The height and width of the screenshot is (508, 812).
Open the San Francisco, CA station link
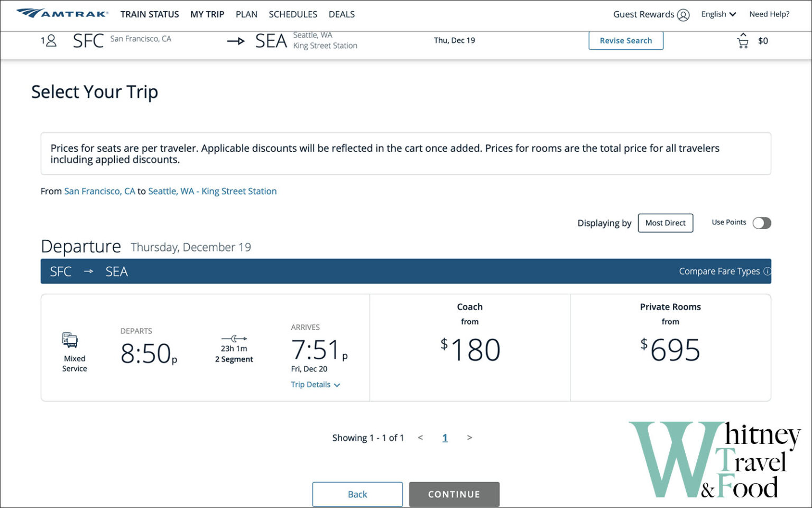pyautogui.click(x=99, y=191)
